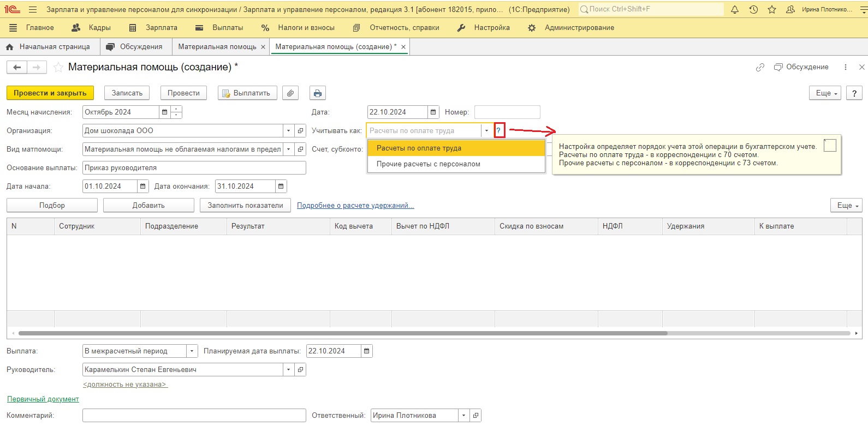
Task: Open the favorites star in title bar
Action: (772, 9)
